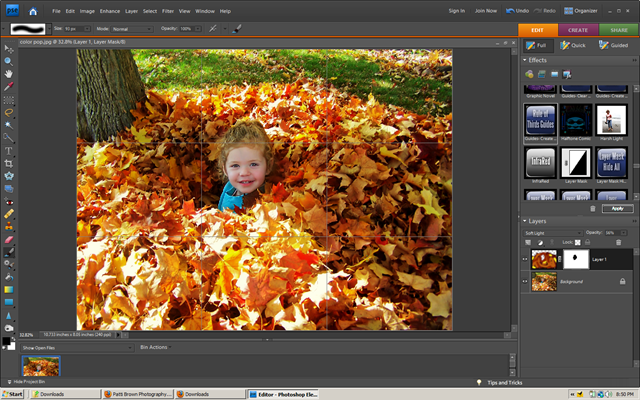Select the Clone Stamp tool
640x400 pixels.
pyautogui.click(x=9, y=227)
